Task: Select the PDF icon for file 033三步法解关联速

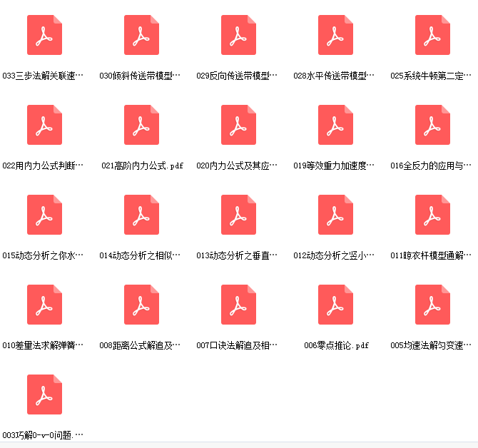Action: [44, 35]
